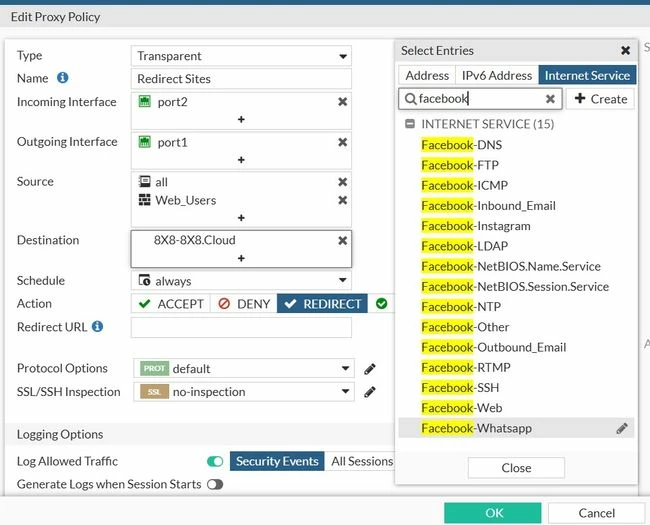Remove port2 from Incoming Interface
This screenshot has width=650, height=525.
point(342,102)
